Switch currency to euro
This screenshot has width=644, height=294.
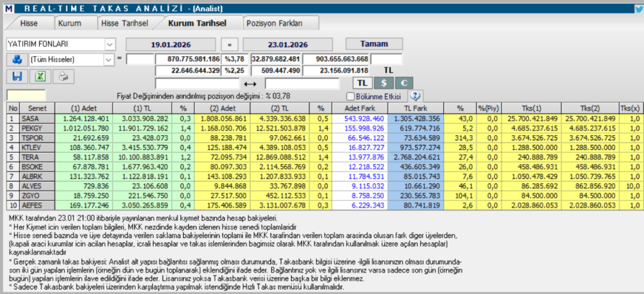pyautogui.click(x=404, y=83)
